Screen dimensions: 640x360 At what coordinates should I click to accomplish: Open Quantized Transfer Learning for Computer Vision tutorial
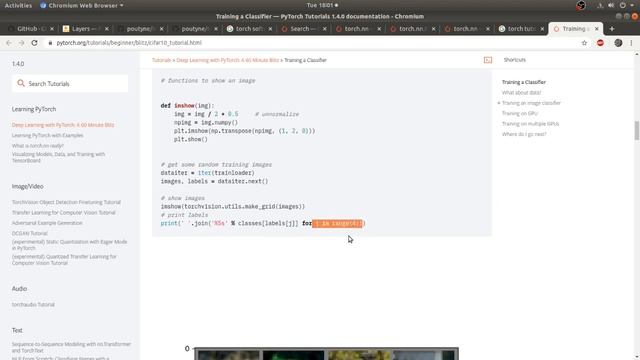click(x=64, y=260)
